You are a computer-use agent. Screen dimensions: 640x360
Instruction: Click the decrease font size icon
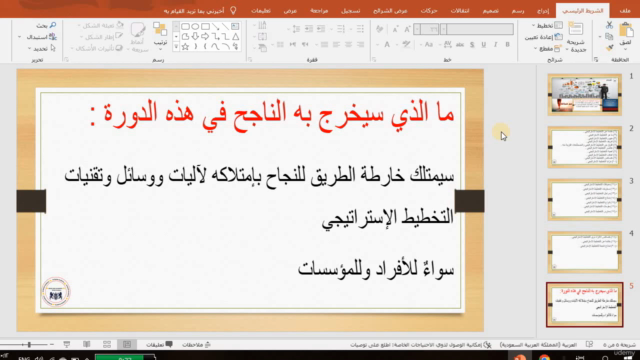pyautogui.click(x=395, y=29)
